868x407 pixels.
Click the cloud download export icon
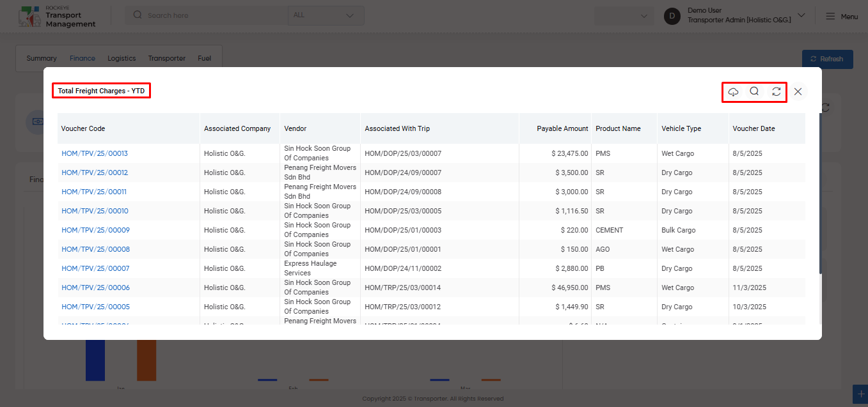(733, 91)
